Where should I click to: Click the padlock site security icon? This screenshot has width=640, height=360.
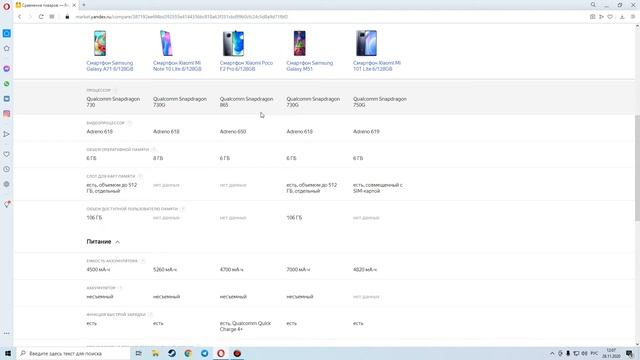67,17
